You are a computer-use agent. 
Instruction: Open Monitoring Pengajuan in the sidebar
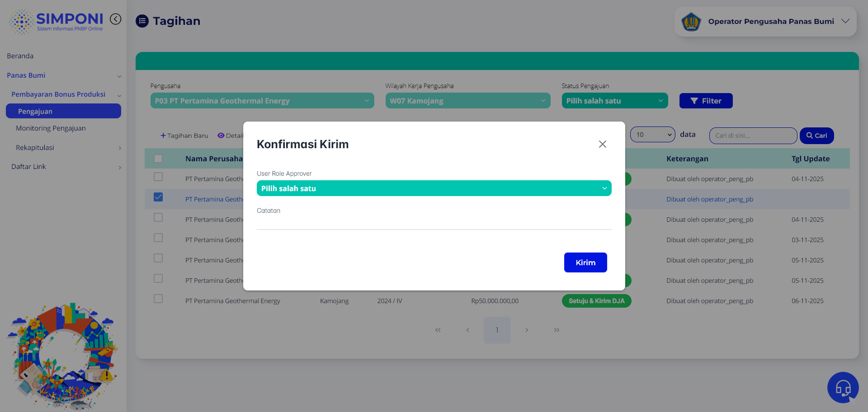pyautogui.click(x=51, y=128)
